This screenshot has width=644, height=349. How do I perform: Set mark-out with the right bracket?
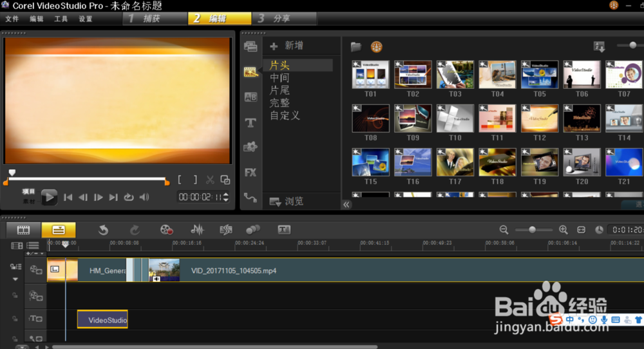coord(195,180)
